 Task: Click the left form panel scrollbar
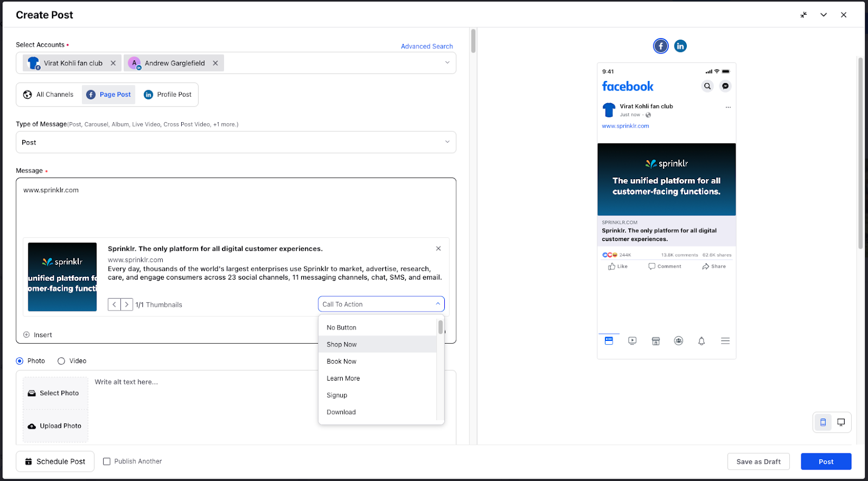473,41
